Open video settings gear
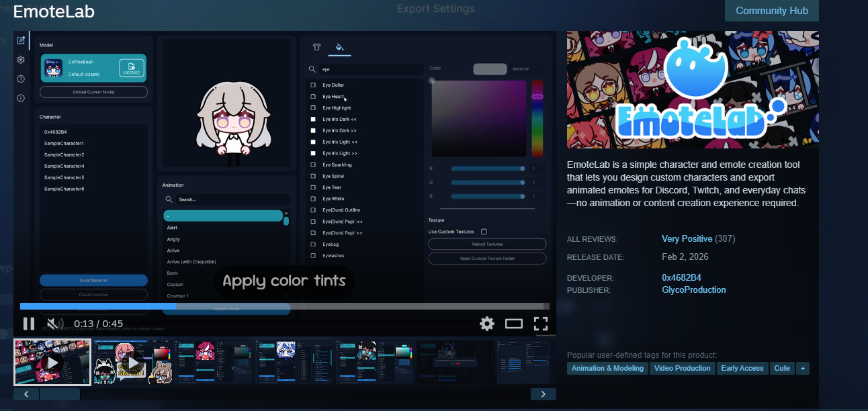Image resolution: width=868 pixels, height=411 pixels. tap(487, 324)
